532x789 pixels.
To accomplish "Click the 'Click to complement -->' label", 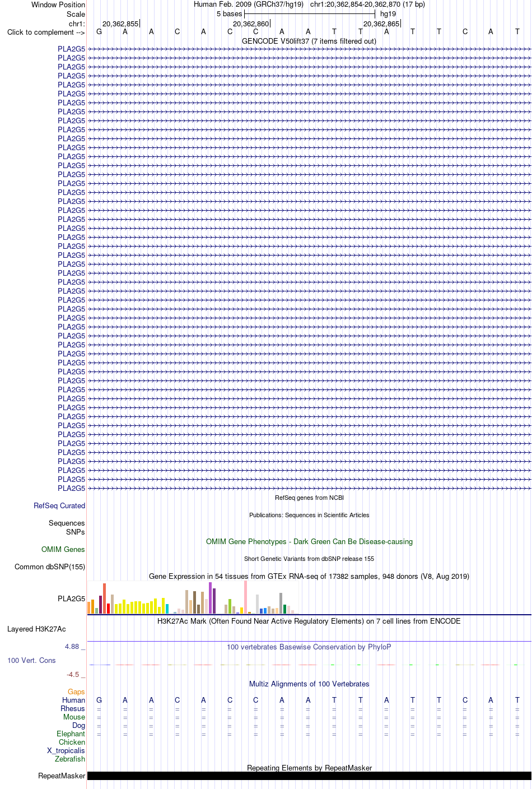I will pos(46,32).
